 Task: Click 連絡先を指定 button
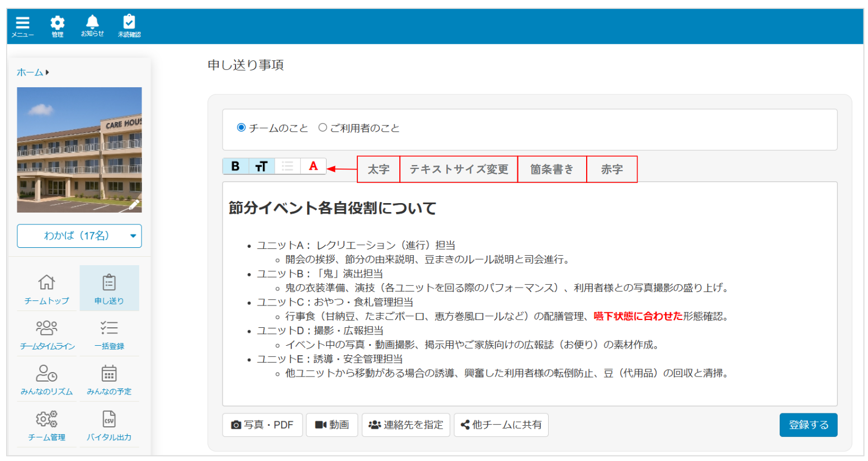(x=405, y=425)
